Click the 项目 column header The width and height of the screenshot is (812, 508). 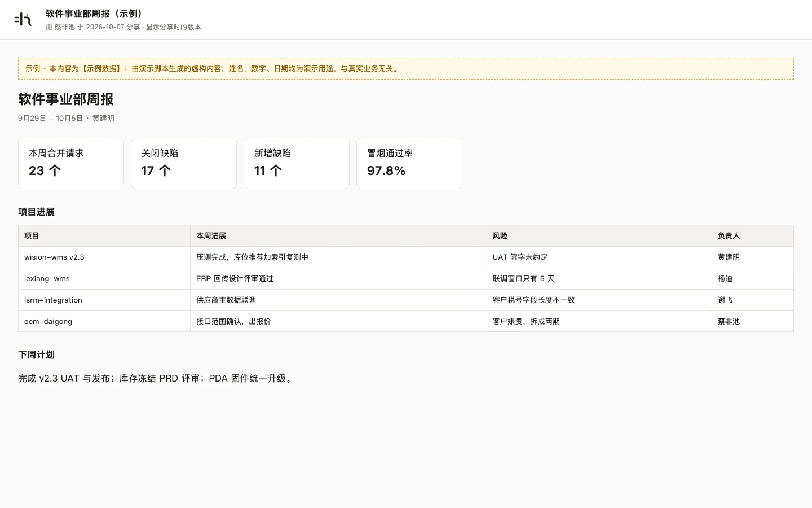click(104, 236)
